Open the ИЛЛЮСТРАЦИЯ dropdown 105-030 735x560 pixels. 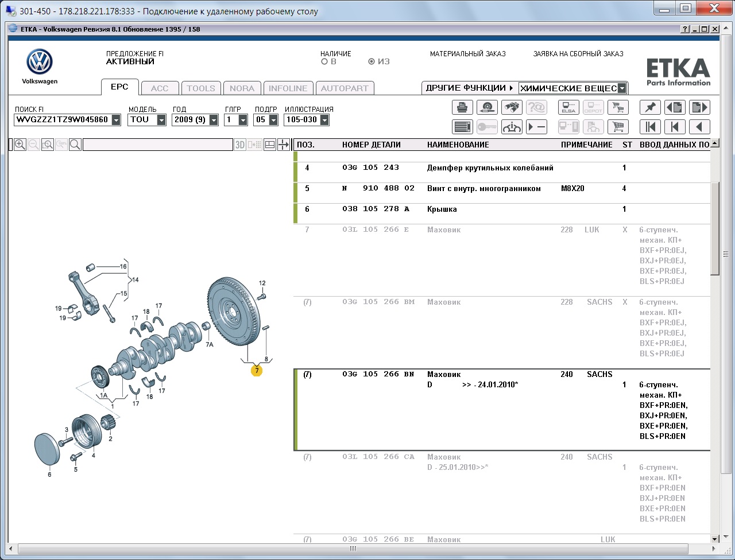(x=324, y=120)
